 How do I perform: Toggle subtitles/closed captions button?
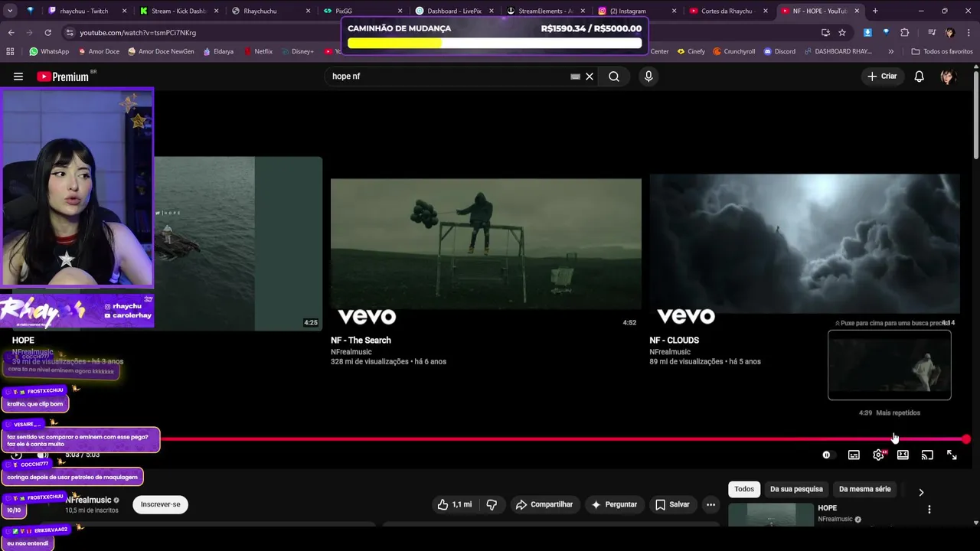tap(854, 455)
